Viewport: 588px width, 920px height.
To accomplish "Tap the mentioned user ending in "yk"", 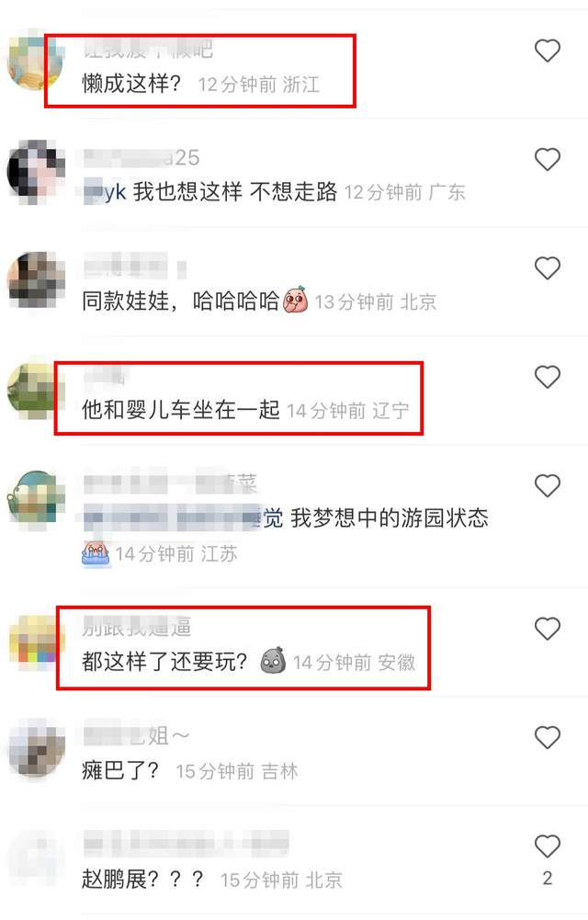I will tap(105, 192).
